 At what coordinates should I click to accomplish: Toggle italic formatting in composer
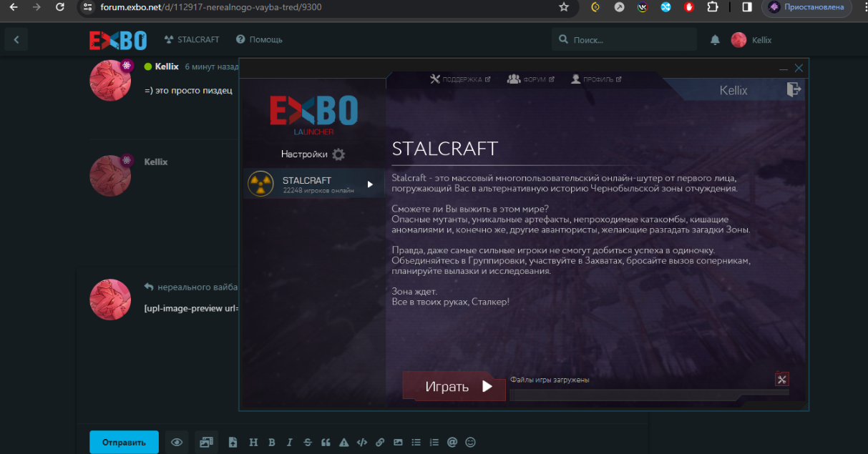pos(290,443)
